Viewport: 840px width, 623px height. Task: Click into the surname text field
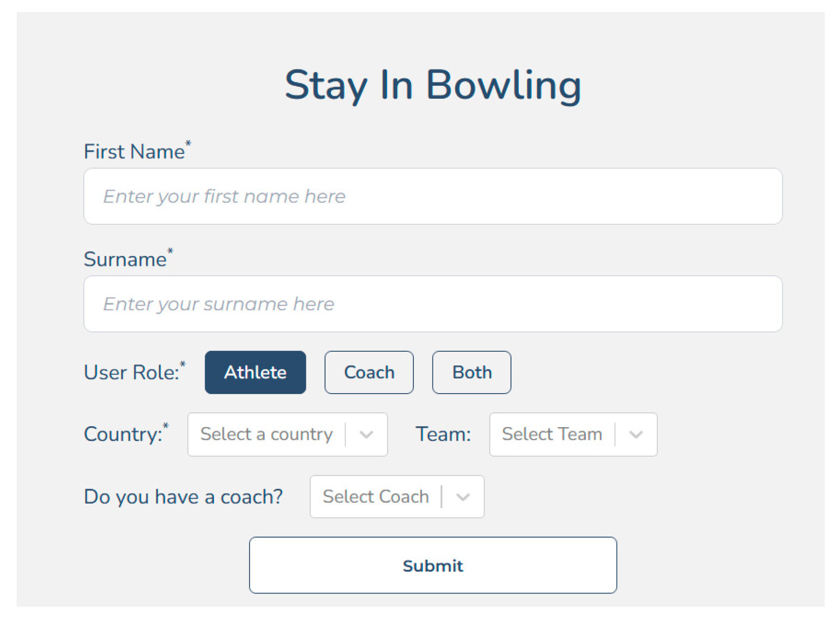pos(433,304)
